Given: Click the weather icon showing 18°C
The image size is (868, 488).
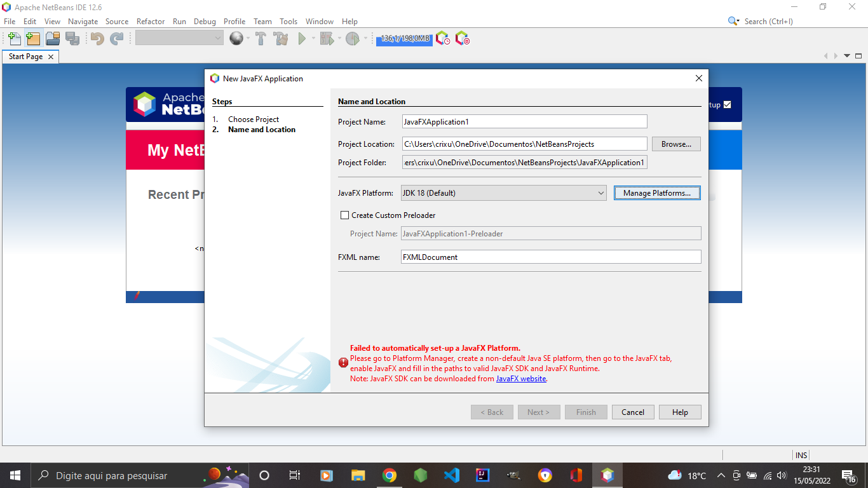Looking at the screenshot, I should point(675,475).
